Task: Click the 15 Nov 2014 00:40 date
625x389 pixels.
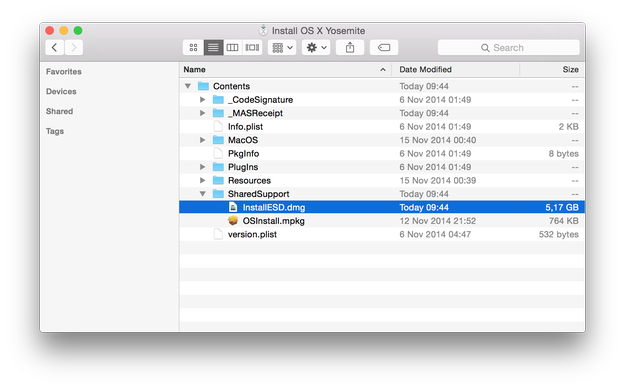Action: (x=438, y=140)
